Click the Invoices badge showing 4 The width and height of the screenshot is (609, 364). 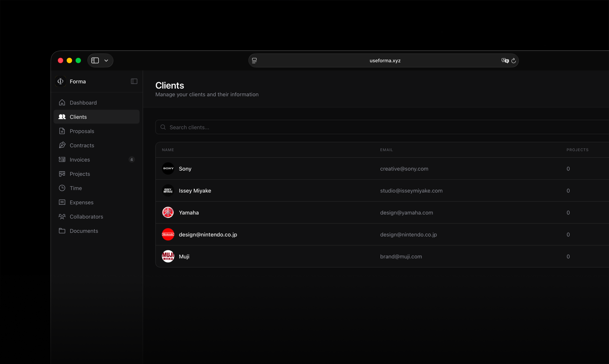tap(132, 160)
